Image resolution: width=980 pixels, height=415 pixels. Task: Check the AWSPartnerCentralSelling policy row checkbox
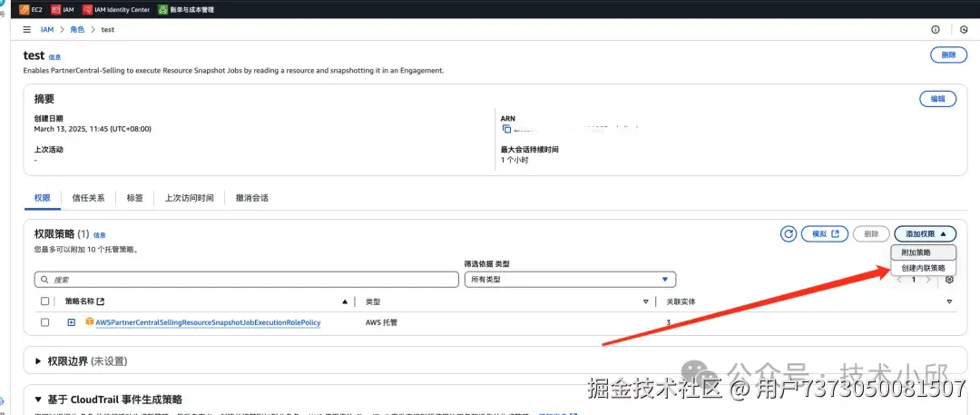pos(44,322)
